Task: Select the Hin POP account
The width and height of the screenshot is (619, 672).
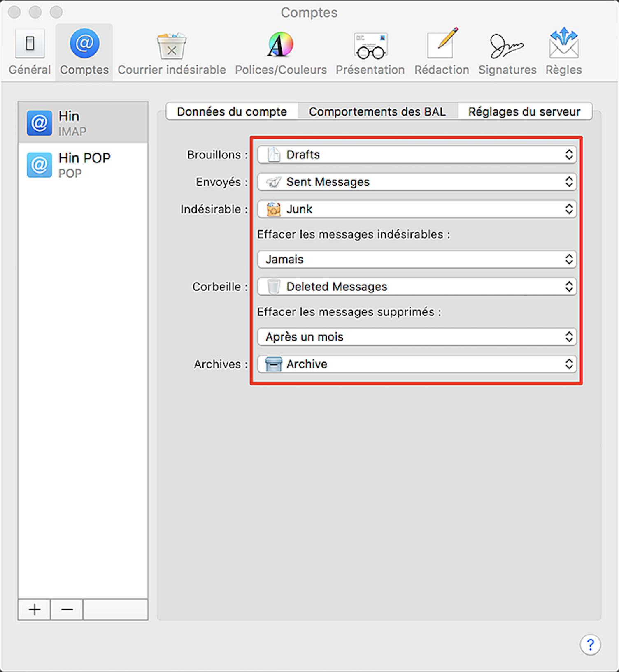Action: click(83, 165)
